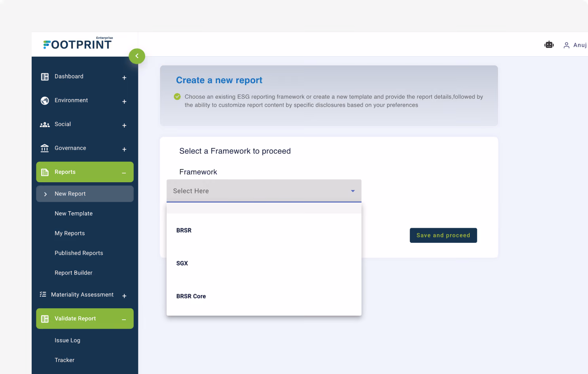Click the Social people icon
This screenshot has height=374, width=588.
click(x=45, y=125)
